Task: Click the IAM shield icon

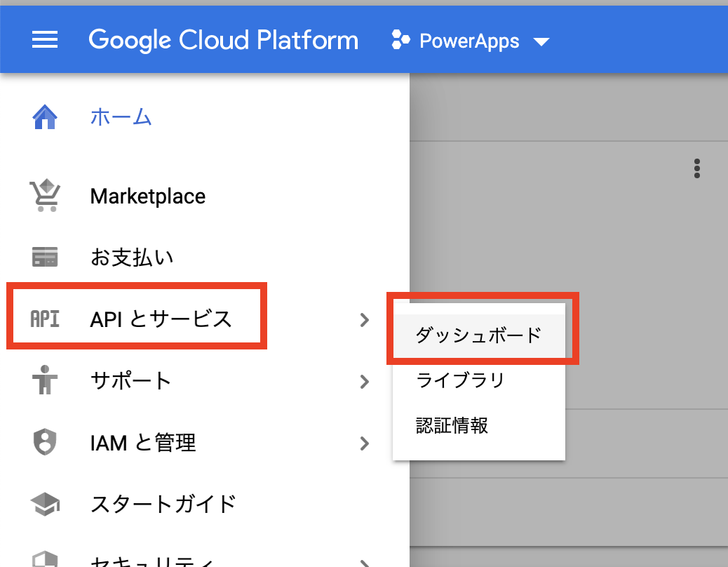Action: [45, 442]
